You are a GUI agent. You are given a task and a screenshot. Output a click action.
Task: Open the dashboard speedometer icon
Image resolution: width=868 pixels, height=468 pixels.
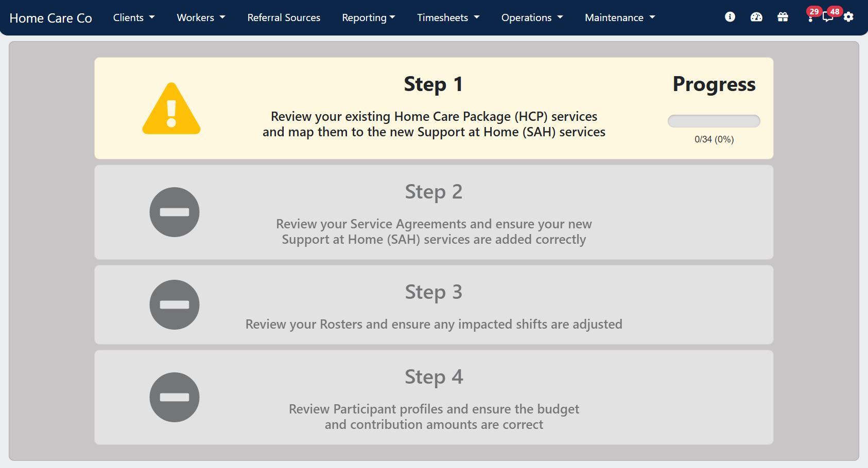pyautogui.click(x=756, y=17)
